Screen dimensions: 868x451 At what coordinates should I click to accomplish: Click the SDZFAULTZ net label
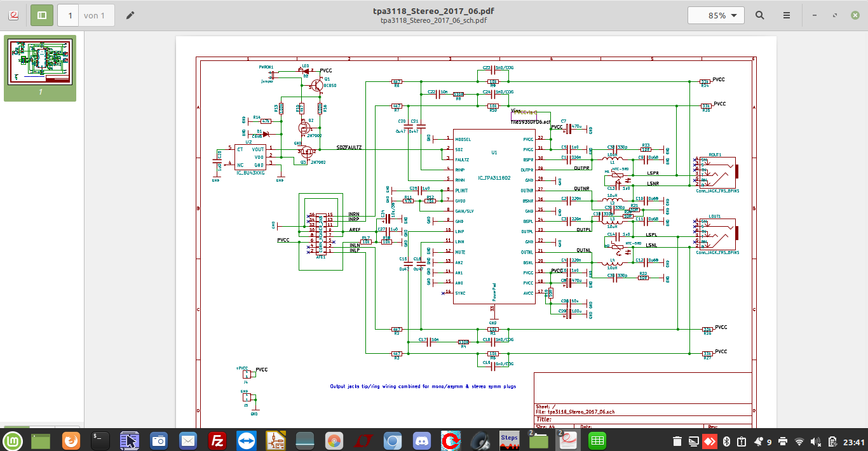pos(349,147)
